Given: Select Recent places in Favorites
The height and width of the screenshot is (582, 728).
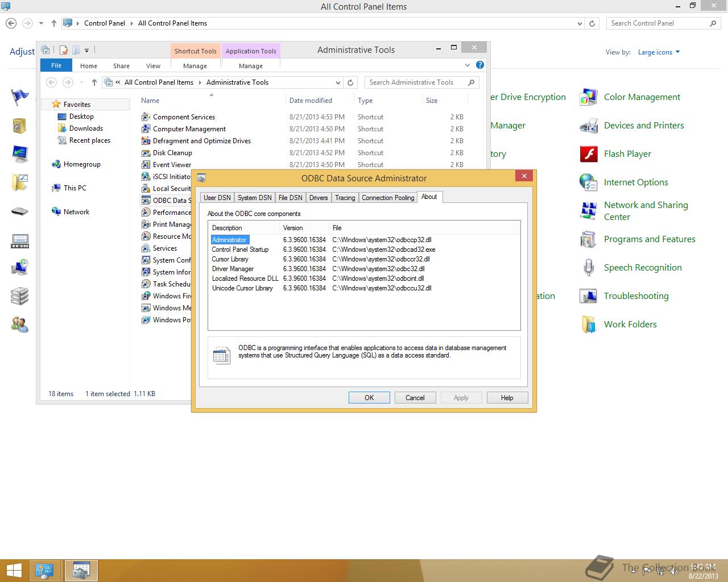Looking at the screenshot, I should coord(90,140).
